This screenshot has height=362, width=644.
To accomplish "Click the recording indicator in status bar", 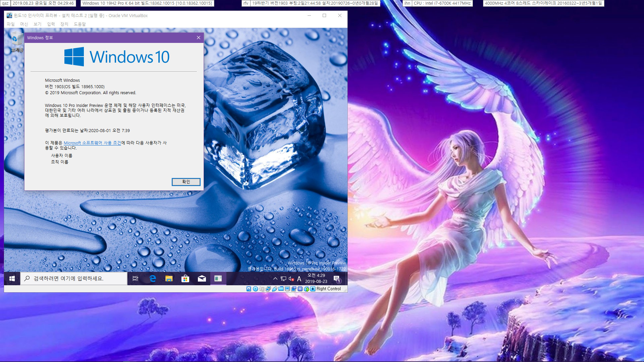I will click(x=294, y=289).
